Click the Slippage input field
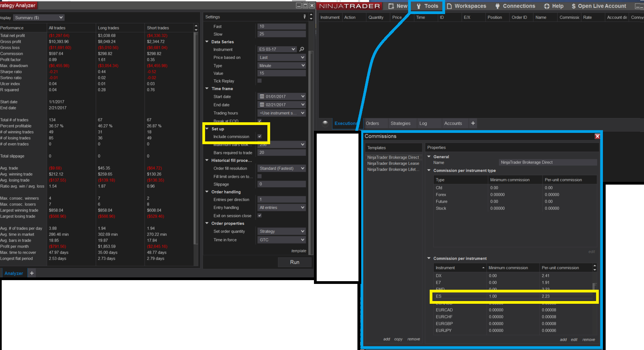 coord(281,184)
